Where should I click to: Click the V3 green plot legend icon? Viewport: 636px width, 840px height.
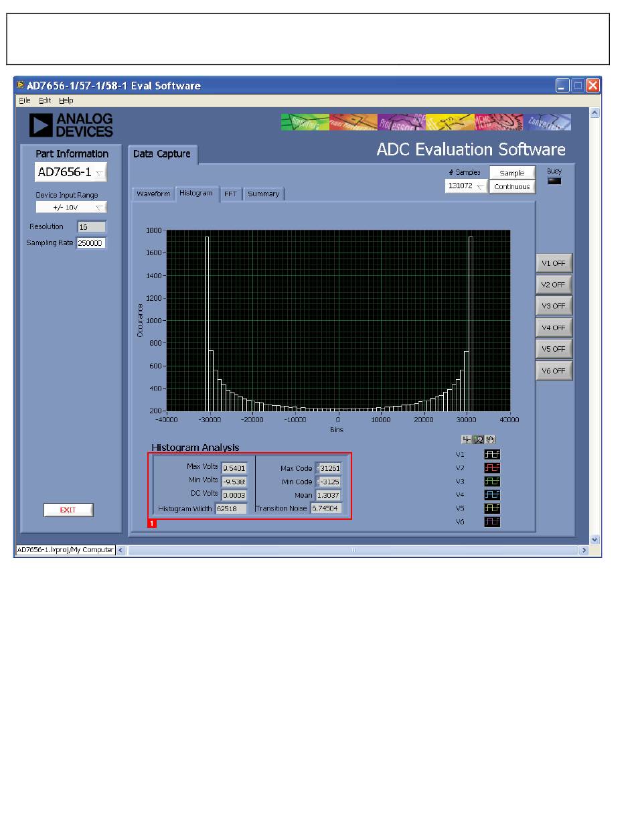(492, 481)
